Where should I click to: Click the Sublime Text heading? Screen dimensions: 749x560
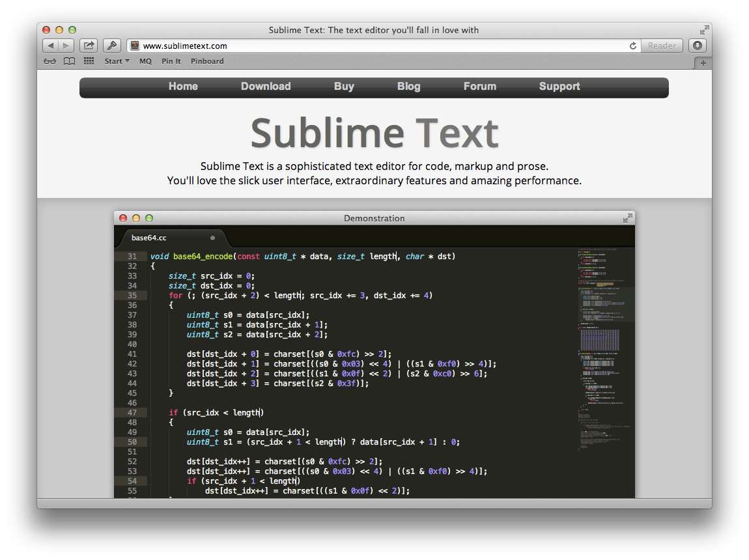(374, 133)
